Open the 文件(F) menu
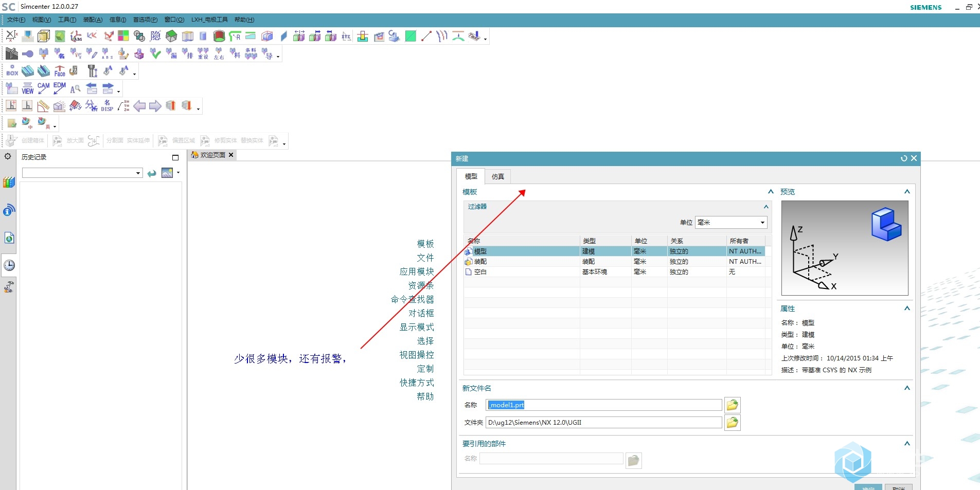 pyautogui.click(x=16, y=20)
